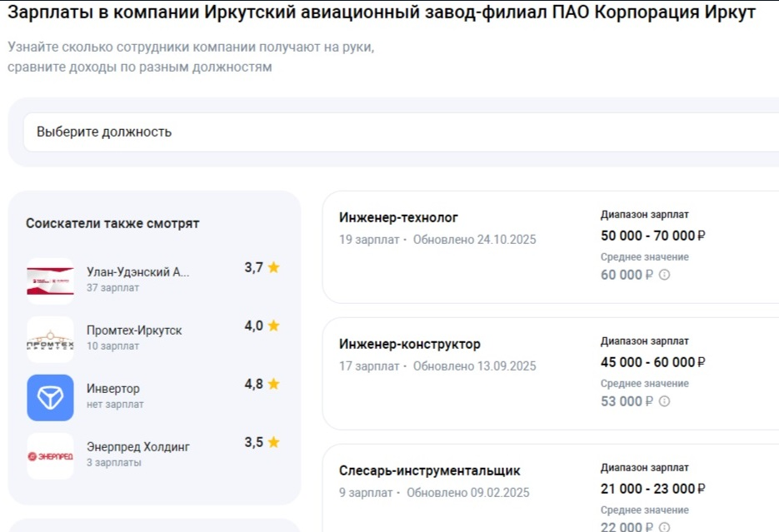Open the Промтех-Иркутск company link
This screenshot has width=779, height=532.
[134, 330]
